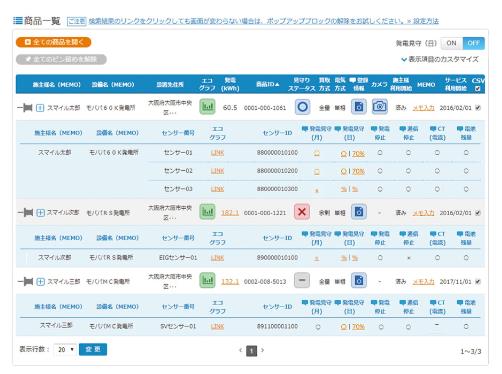The height and width of the screenshot is (374, 502).
Task: Collapse スマイル太郎 row details
Action: [40, 108]
